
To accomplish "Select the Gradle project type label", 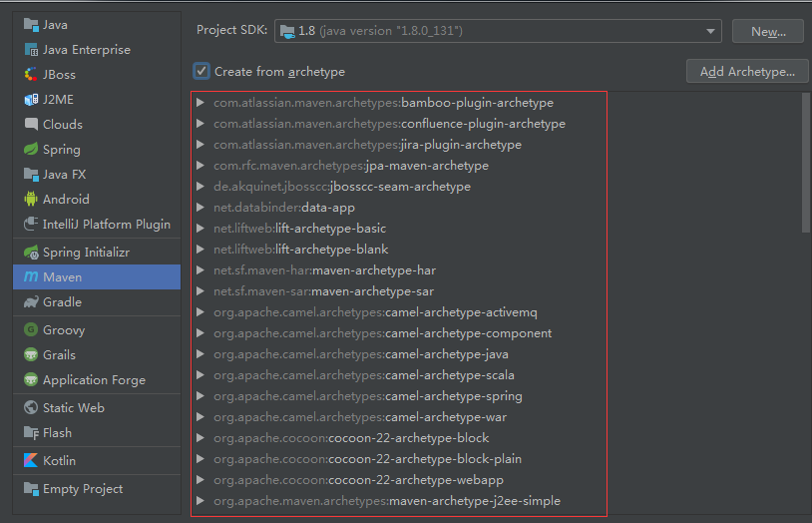I will [x=62, y=301].
